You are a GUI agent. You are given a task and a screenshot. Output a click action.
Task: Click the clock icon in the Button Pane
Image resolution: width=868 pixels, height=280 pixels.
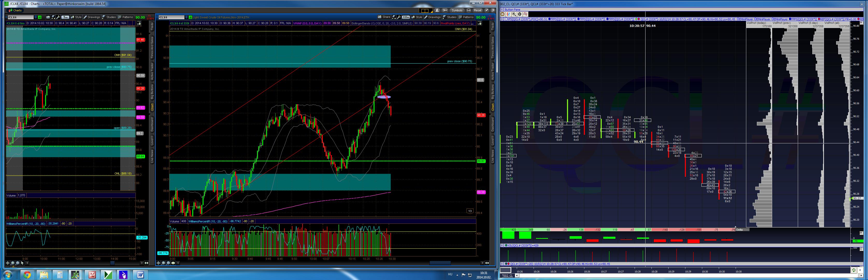tap(503, 14)
